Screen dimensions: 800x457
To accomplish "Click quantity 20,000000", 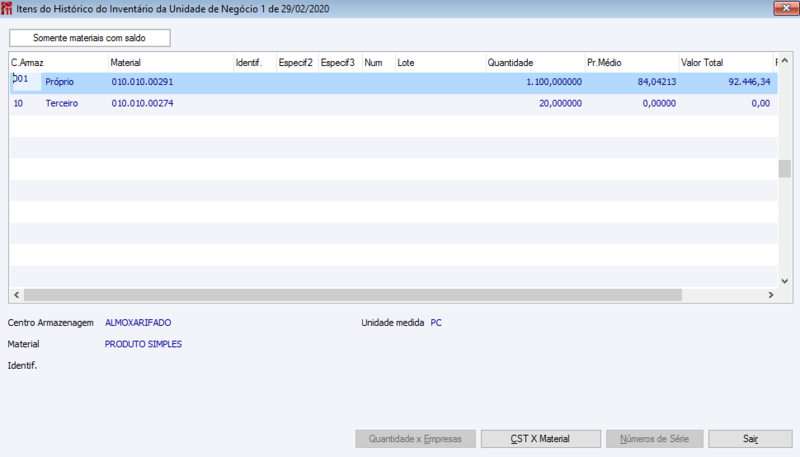I will pos(560,103).
